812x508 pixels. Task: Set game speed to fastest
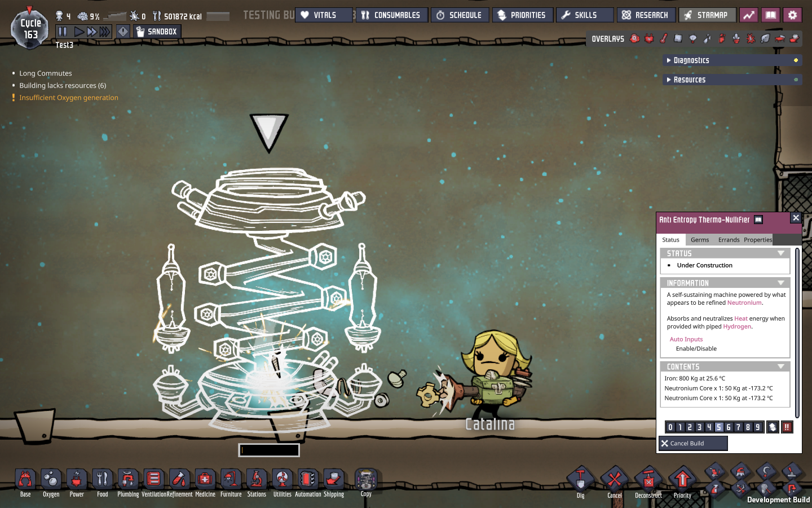point(105,32)
